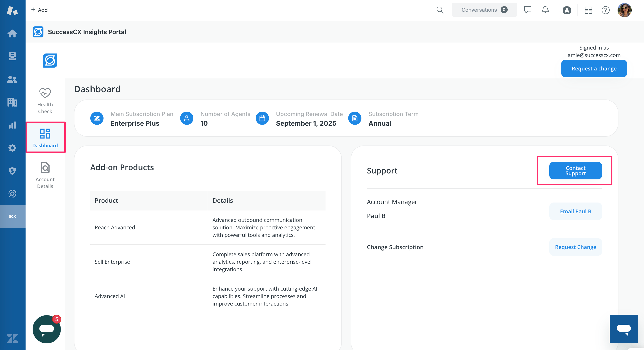This screenshot has height=350, width=644.
Task: Open the green chat widget with 5 badge
Action: pos(46,329)
